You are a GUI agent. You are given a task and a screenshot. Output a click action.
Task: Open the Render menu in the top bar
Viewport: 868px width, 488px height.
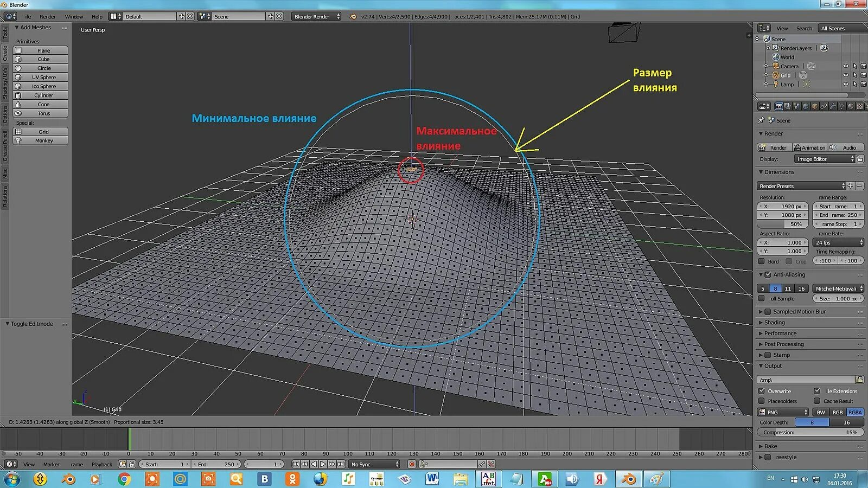(x=48, y=16)
